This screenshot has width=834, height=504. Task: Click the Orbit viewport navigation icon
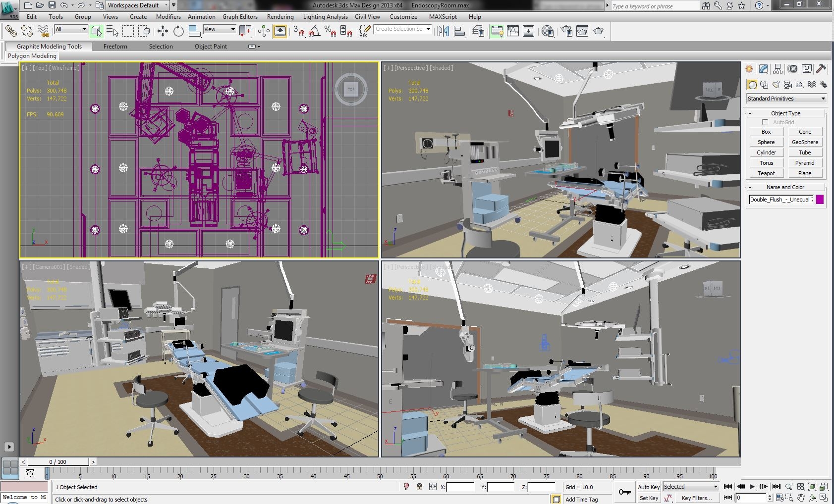pos(813,497)
